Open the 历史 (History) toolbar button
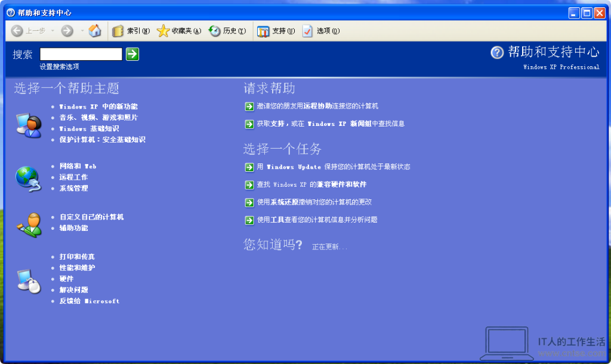Viewport: 611px width, 364px height. pyautogui.click(x=227, y=31)
